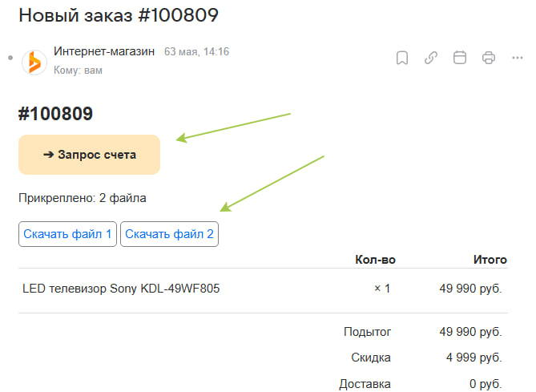Click the email date 63 мая, 14:16
The width and height of the screenshot is (536, 392).
pos(196,51)
